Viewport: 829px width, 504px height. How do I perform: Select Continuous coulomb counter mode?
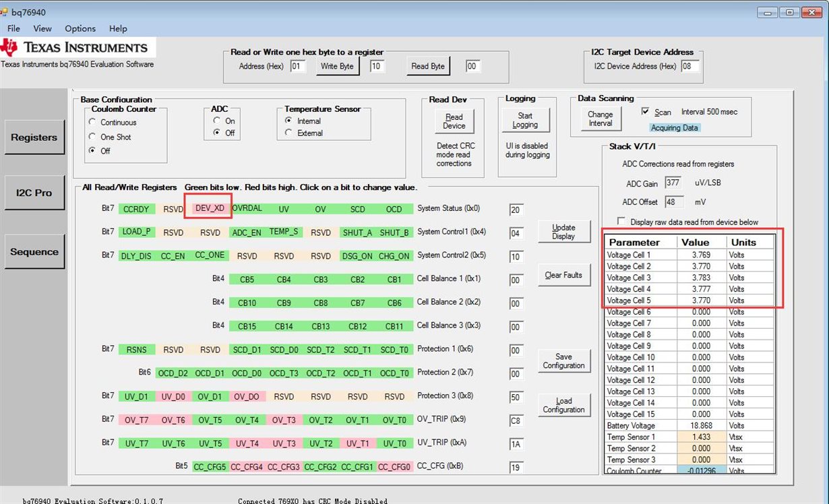pos(92,123)
